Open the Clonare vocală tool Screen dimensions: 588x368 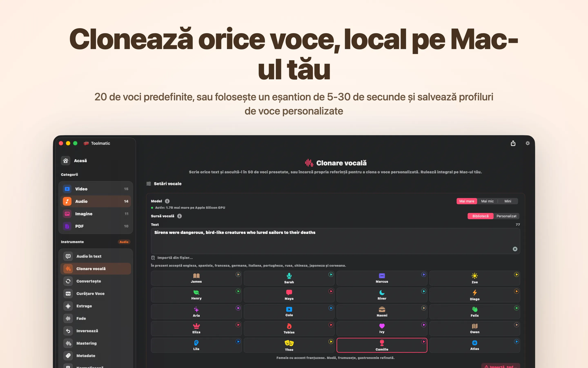tap(96, 269)
